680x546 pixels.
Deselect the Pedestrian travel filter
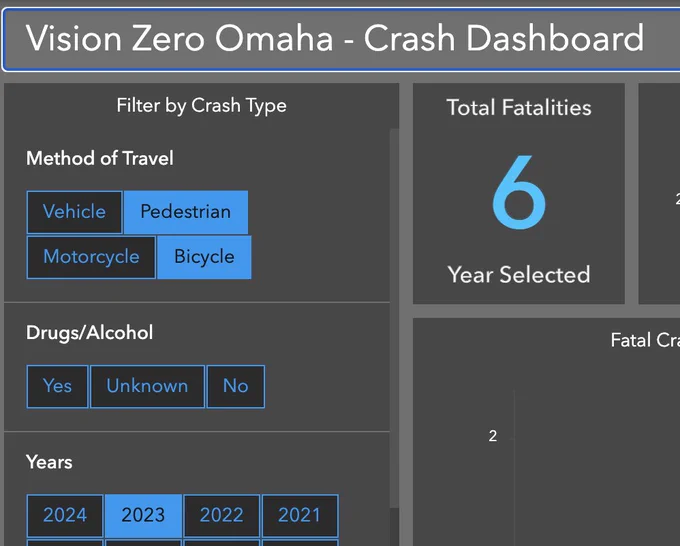point(186,212)
